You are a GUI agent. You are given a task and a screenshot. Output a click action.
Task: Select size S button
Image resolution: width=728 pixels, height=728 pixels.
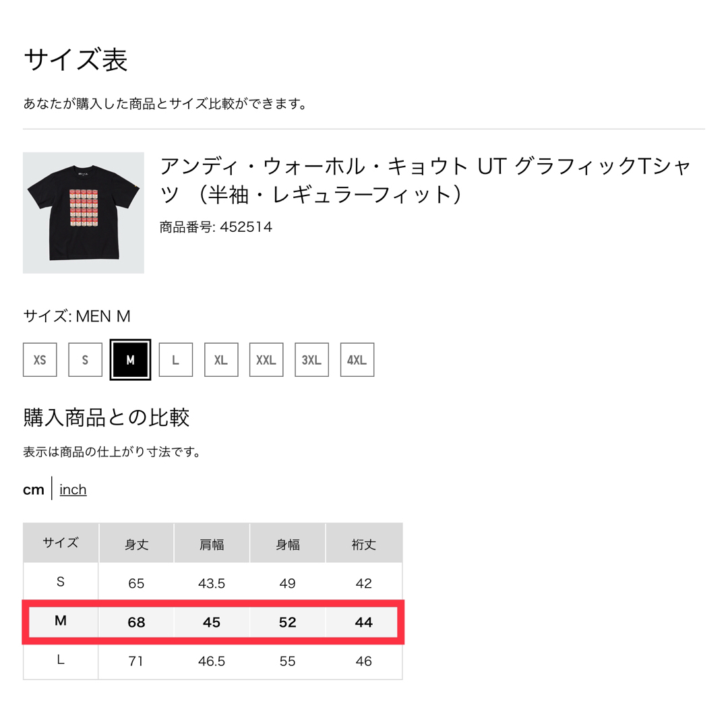pos(85,360)
